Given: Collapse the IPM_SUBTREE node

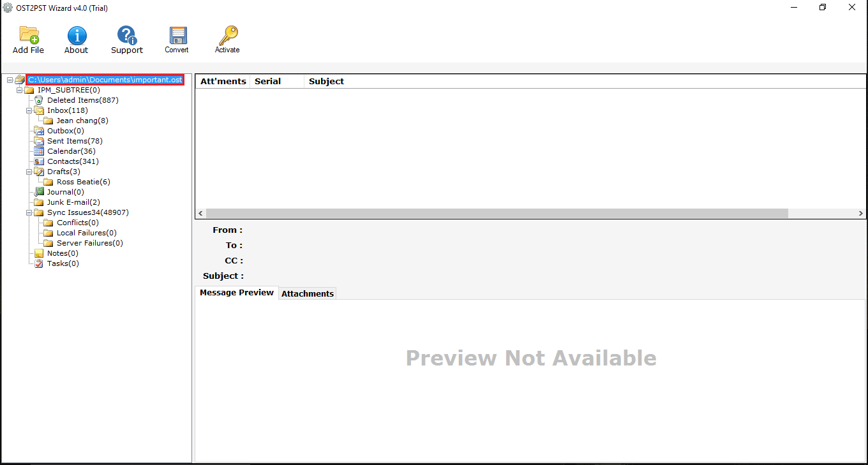Looking at the screenshot, I should tap(20, 90).
